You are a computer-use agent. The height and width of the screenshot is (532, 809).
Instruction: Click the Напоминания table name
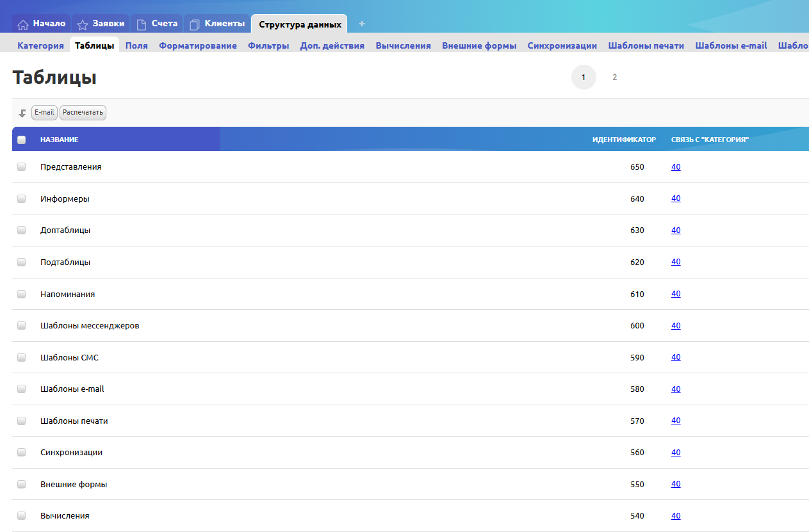coord(67,294)
